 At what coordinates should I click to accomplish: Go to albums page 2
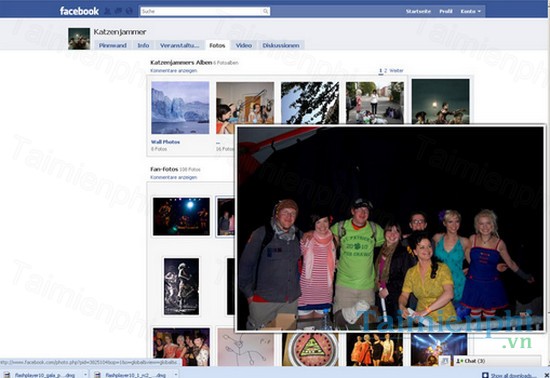click(385, 70)
